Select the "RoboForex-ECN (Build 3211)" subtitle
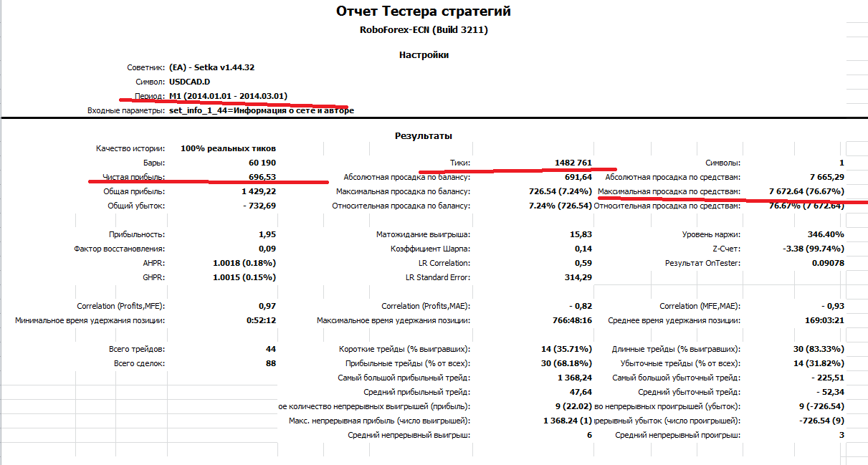 424,30
